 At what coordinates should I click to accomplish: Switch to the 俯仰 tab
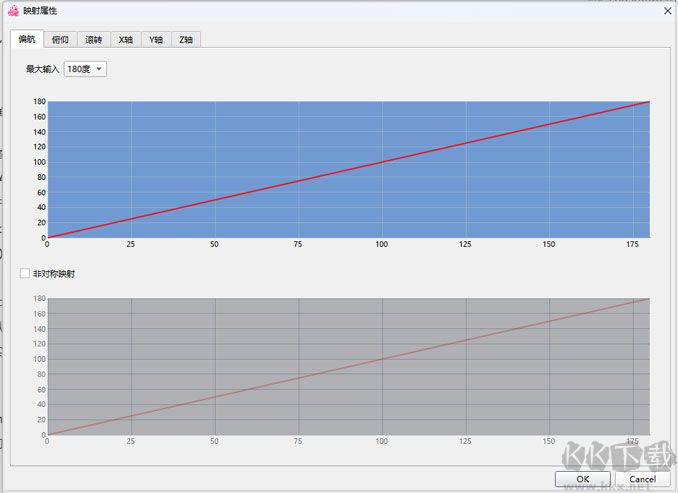click(60, 39)
